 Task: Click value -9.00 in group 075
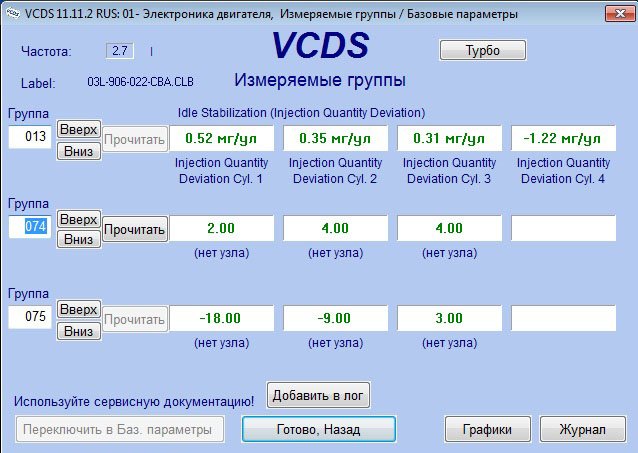(x=335, y=318)
